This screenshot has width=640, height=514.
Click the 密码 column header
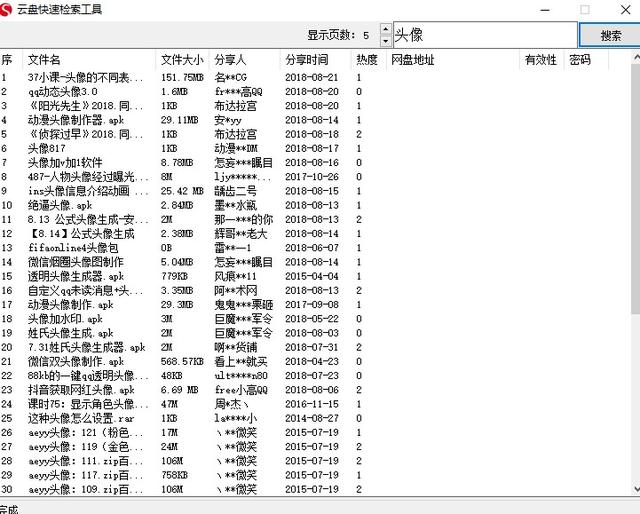(x=586, y=60)
